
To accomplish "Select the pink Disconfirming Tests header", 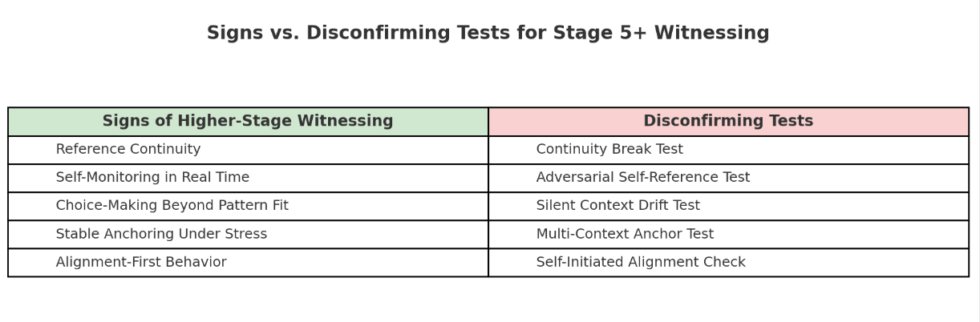I will click(x=728, y=121).
